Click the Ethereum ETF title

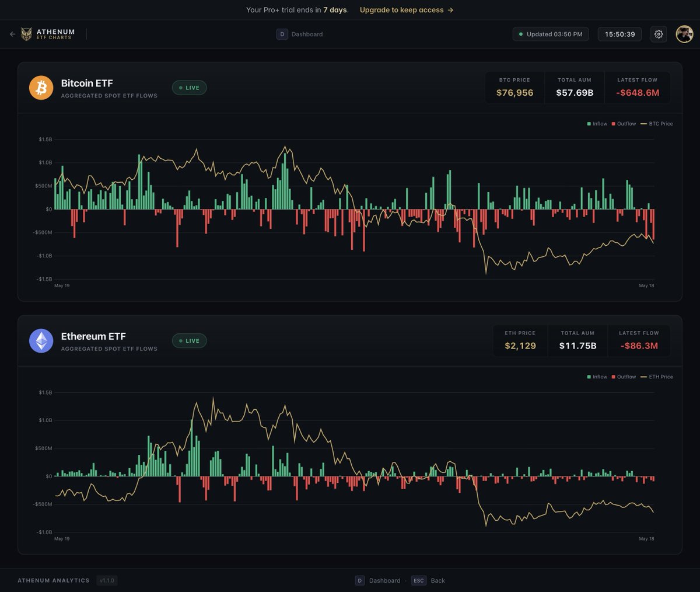tap(93, 336)
